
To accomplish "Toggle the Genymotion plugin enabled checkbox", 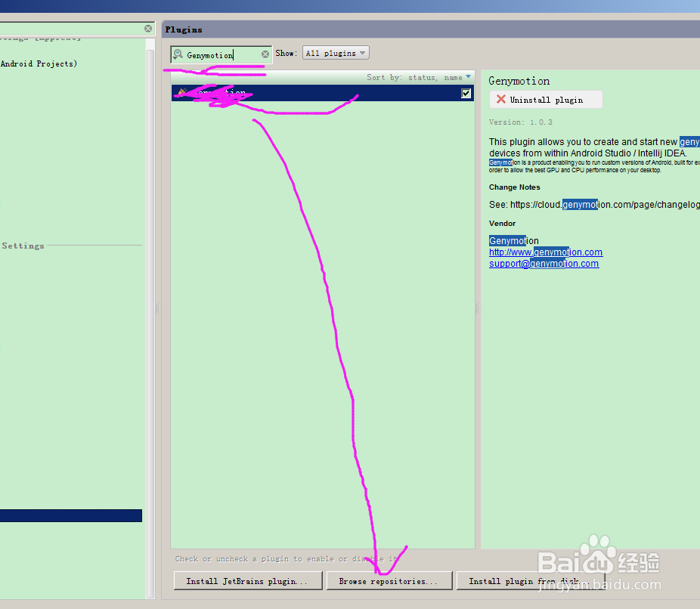I will pos(466,93).
